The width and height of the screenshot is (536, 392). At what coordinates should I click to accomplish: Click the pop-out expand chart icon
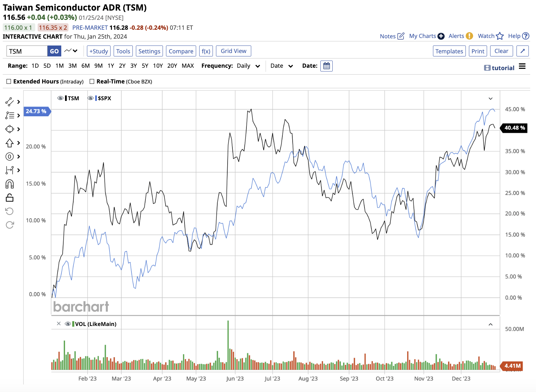point(523,51)
